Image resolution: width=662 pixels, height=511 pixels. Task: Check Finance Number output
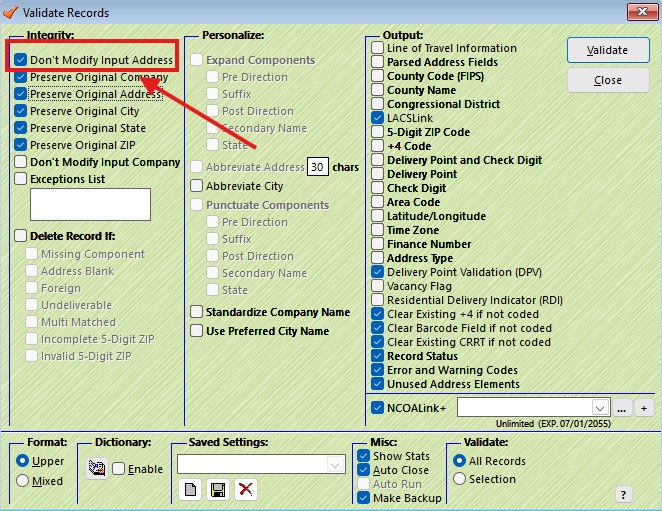(377, 244)
